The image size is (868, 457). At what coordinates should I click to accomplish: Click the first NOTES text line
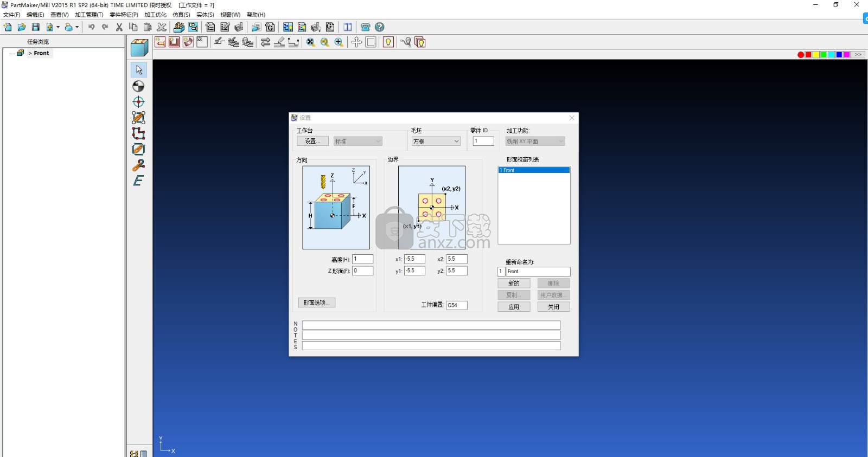[x=431, y=325]
